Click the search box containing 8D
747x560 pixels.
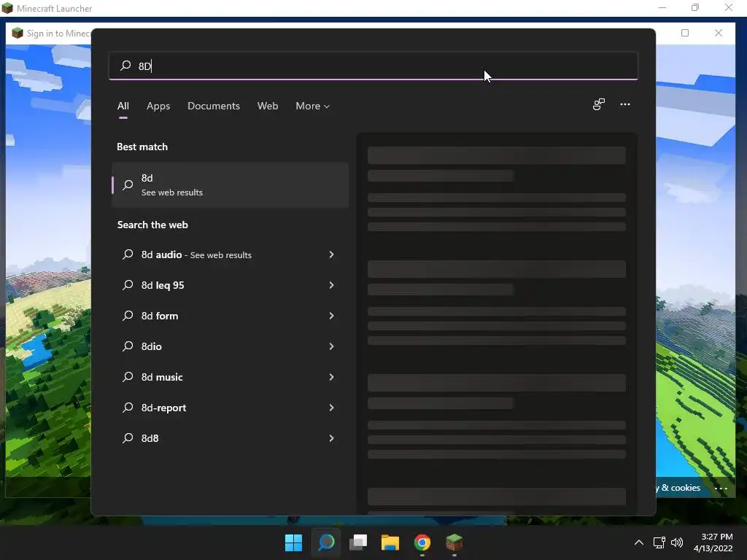click(x=373, y=66)
